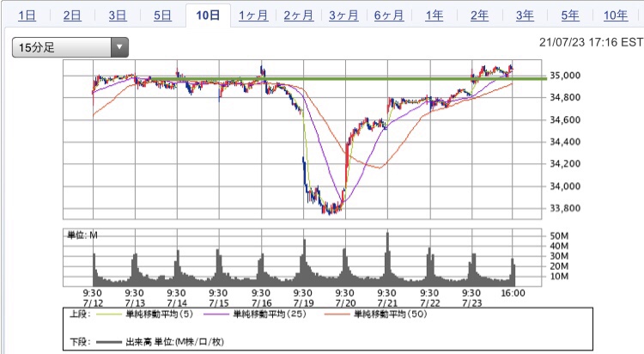View the 3年 chart range
Image resolution: width=644 pixels, height=354 pixels.
pyautogui.click(x=525, y=15)
